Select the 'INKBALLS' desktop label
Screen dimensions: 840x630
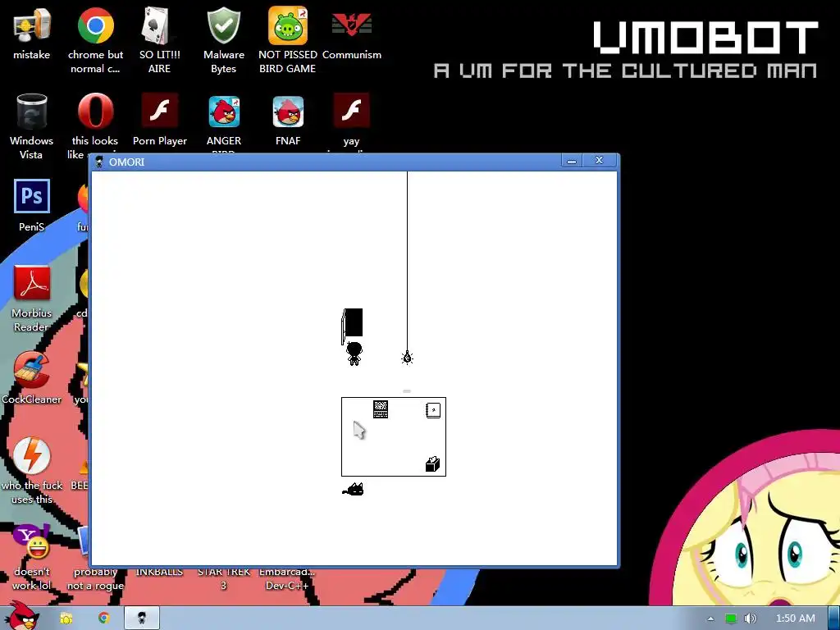click(x=160, y=572)
